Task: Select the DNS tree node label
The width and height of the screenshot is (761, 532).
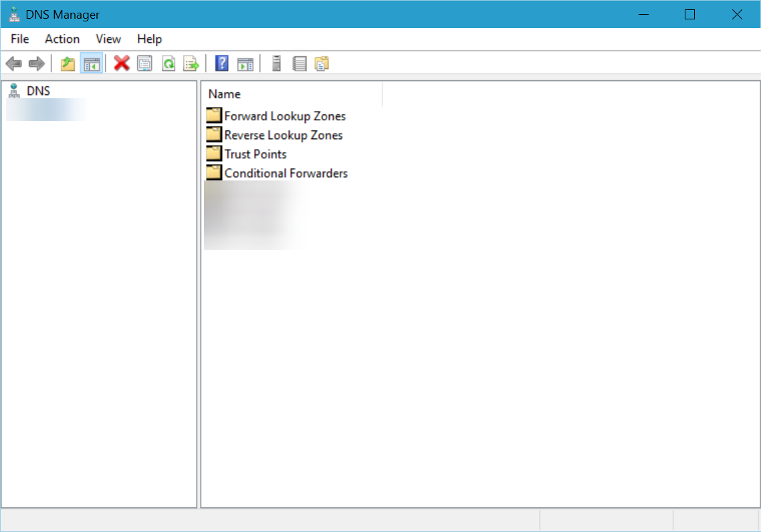Action: pyautogui.click(x=38, y=91)
